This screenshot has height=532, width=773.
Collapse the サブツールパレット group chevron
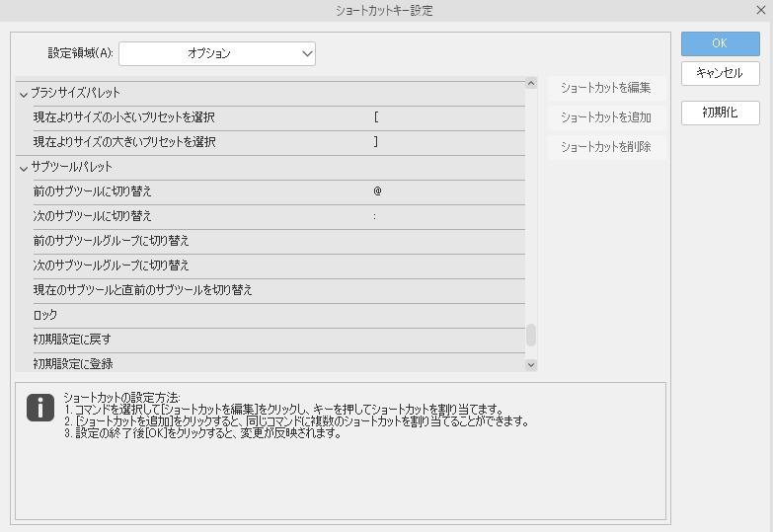pyautogui.click(x=23, y=168)
